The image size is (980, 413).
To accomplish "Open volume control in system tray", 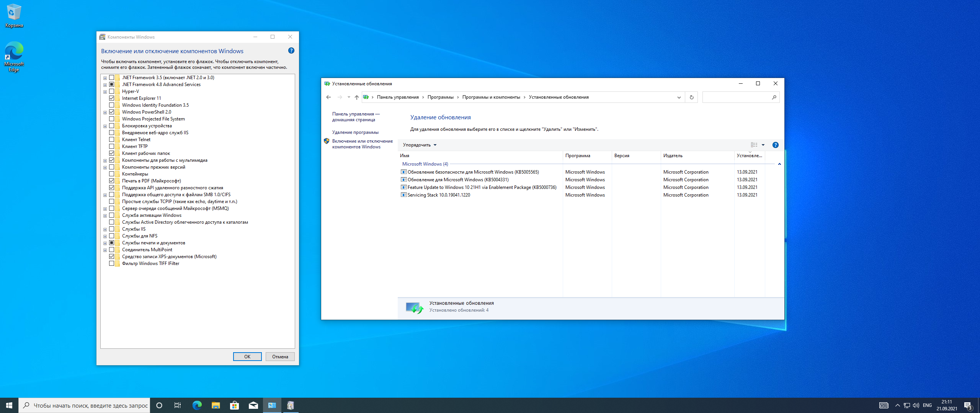I will click(x=916, y=405).
